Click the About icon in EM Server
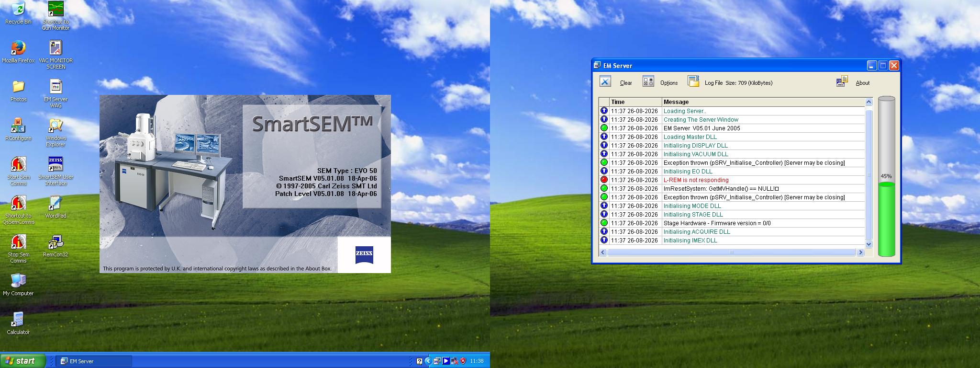Viewport: 980px width, 368px height. (842, 81)
